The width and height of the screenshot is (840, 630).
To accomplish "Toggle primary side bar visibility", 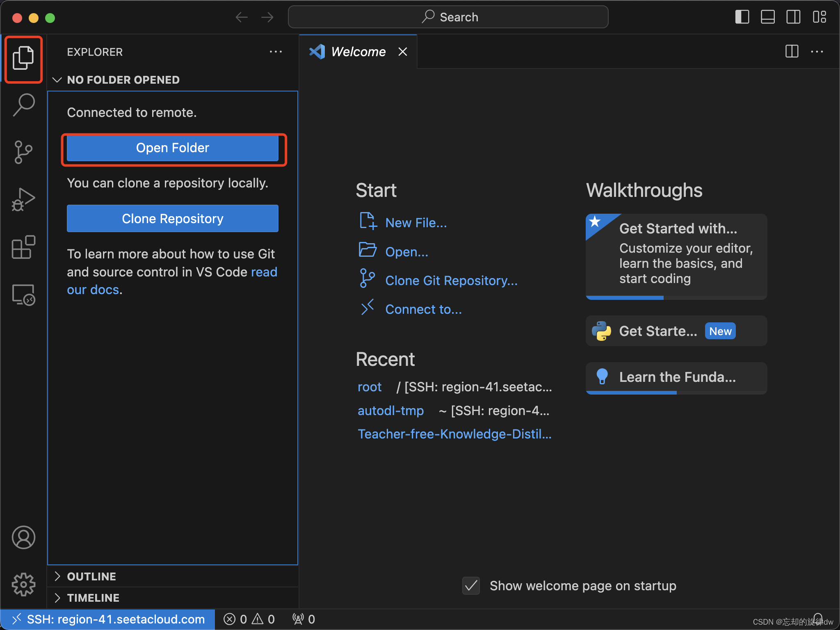I will pos(742,17).
